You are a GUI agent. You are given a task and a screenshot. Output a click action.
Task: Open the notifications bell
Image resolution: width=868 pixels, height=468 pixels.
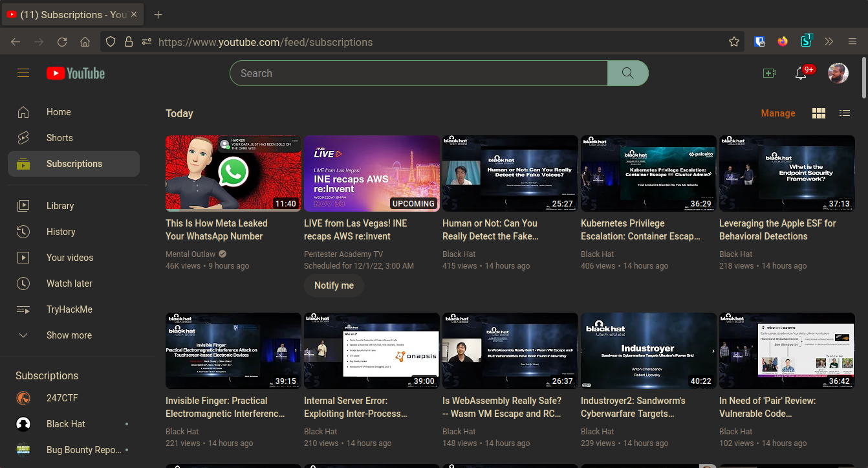(801, 73)
